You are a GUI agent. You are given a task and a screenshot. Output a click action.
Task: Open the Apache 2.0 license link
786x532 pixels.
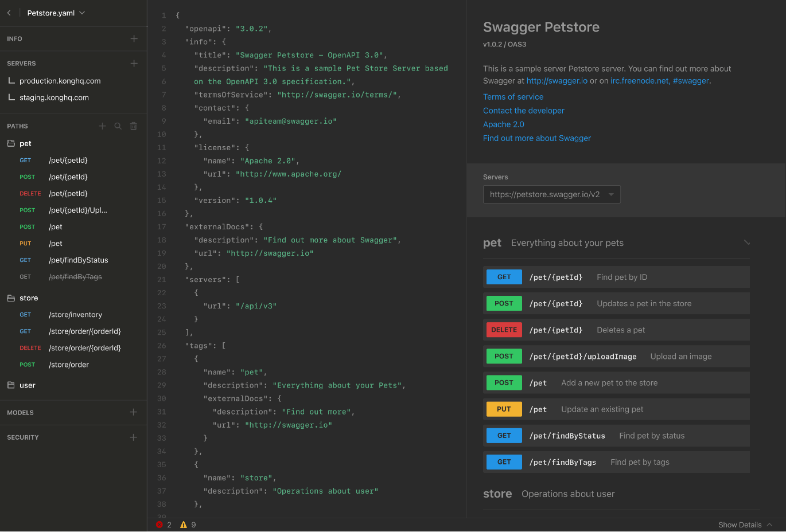coord(504,124)
